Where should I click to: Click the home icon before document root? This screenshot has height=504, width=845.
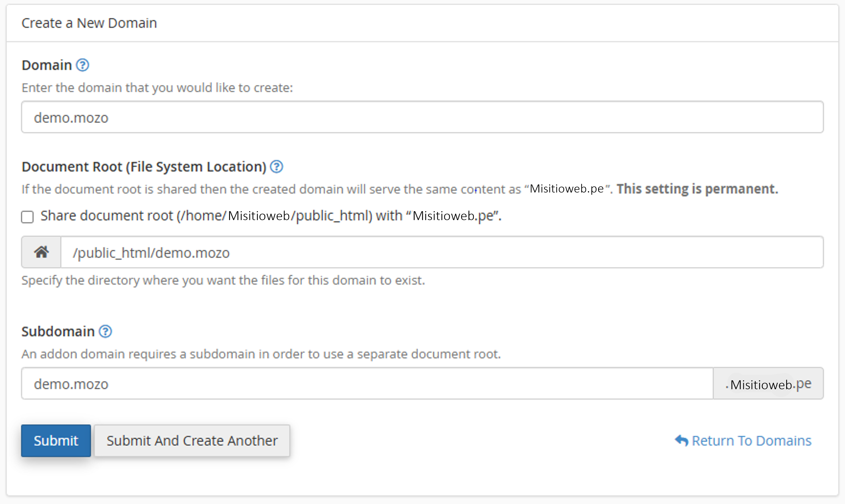point(41,252)
